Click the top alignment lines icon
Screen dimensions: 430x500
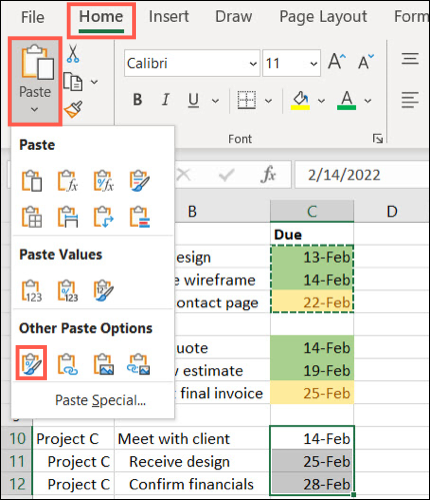410,59
